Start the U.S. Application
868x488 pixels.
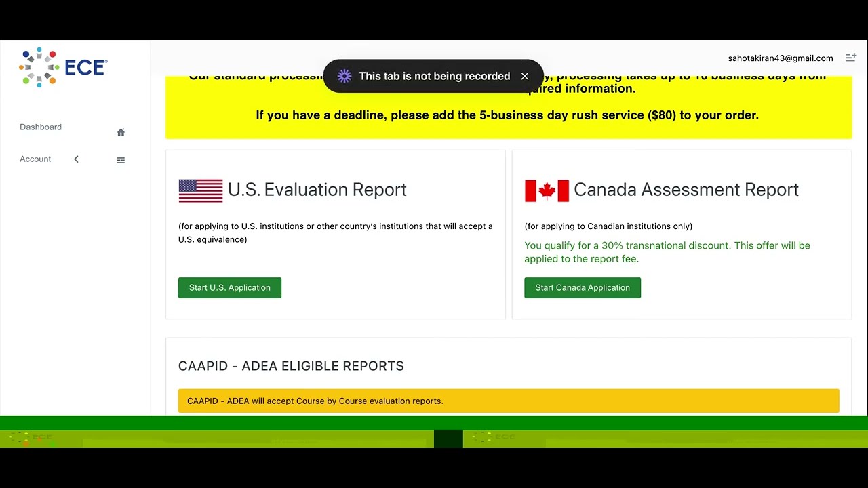point(230,287)
